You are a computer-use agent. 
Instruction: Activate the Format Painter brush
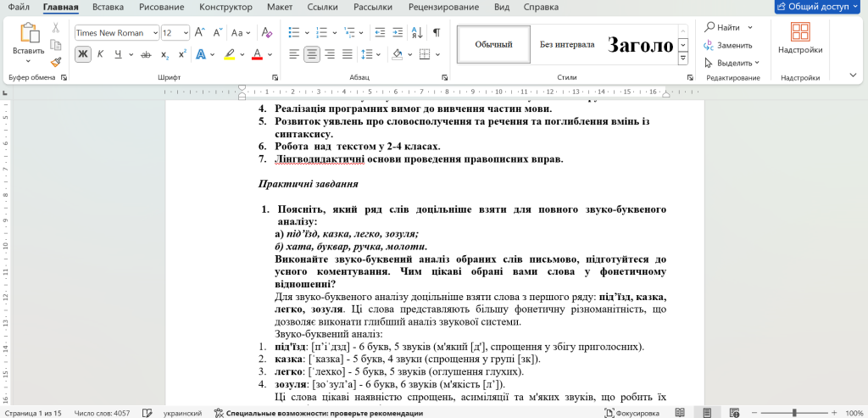[x=56, y=62]
